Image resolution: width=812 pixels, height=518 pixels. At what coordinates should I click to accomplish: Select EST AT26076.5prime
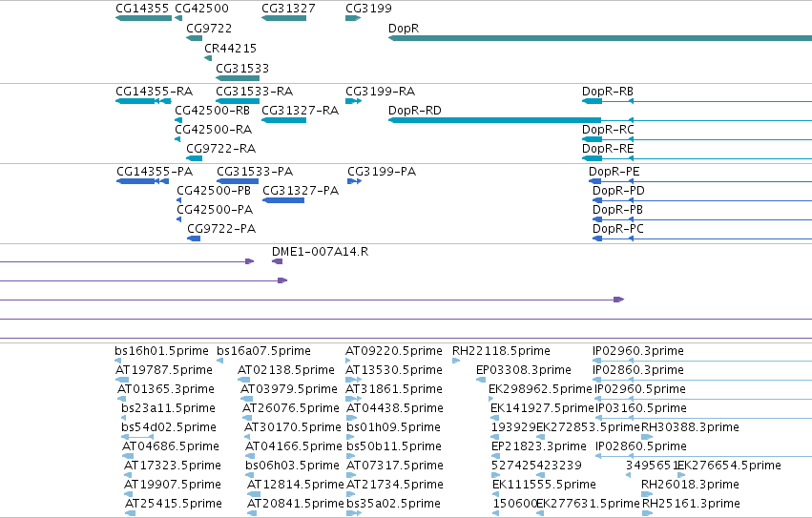247,418
